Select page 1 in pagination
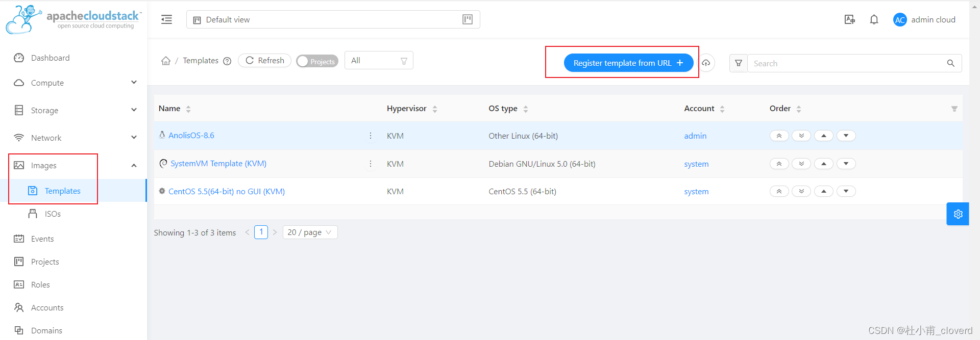Screen dimensions: 980x340 coord(261,232)
